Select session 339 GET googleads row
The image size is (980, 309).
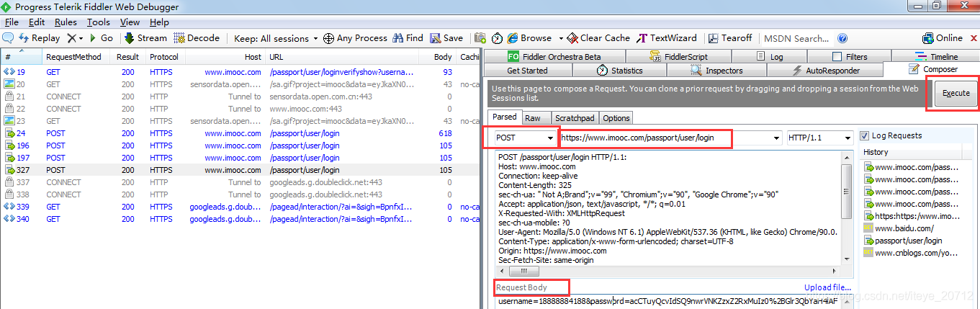(240, 207)
